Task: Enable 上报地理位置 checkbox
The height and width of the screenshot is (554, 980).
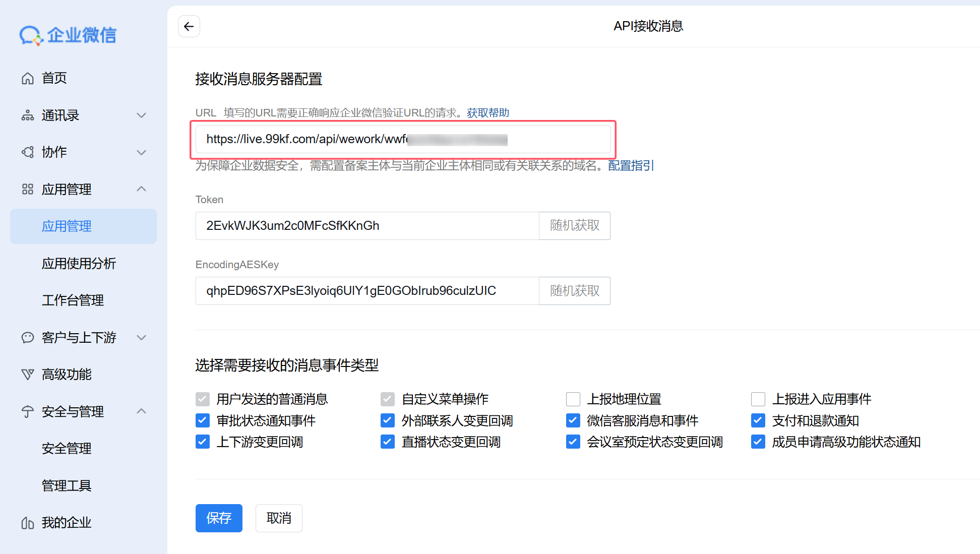Action: (573, 399)
